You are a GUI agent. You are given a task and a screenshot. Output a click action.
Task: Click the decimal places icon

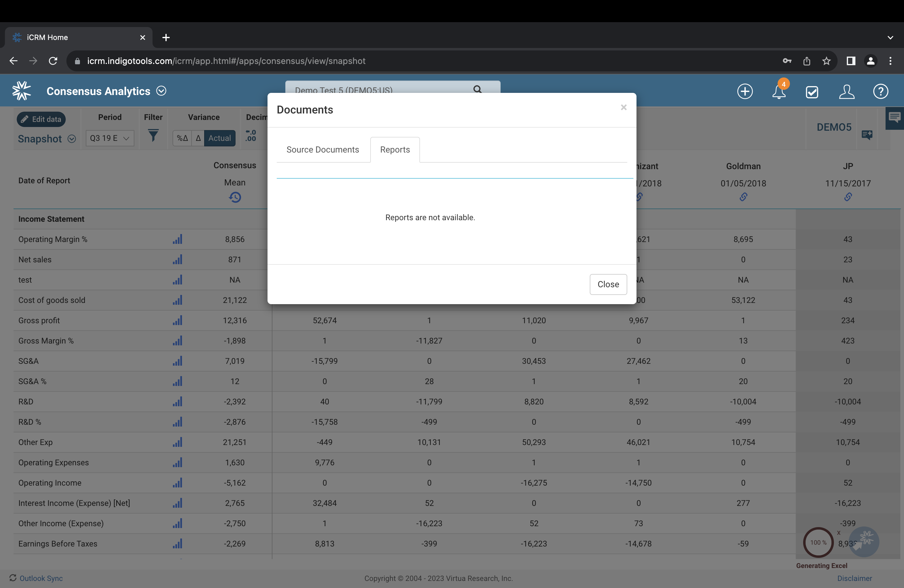pyautogui.click(x=251, y=136)
